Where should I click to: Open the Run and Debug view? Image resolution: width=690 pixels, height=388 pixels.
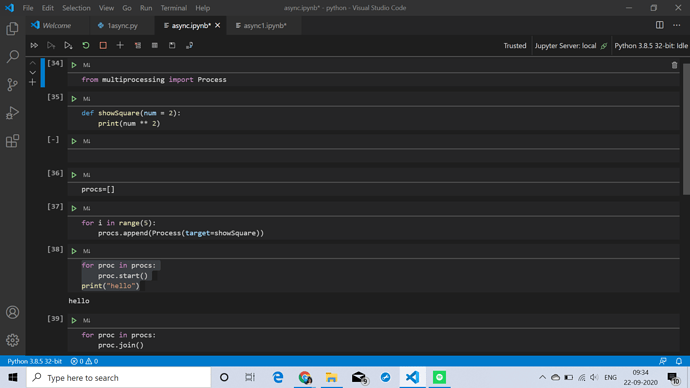(12, 113)
